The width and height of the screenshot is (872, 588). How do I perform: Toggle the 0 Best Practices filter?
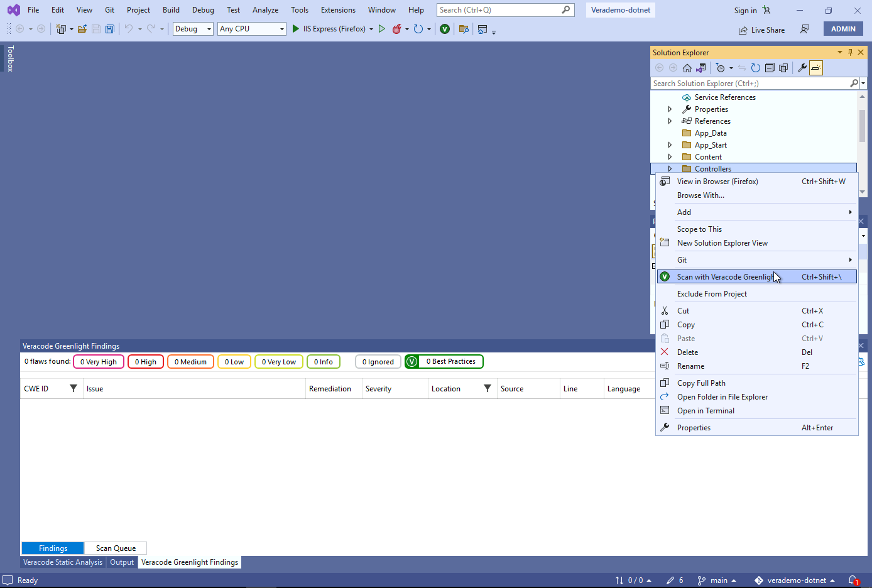444,362
